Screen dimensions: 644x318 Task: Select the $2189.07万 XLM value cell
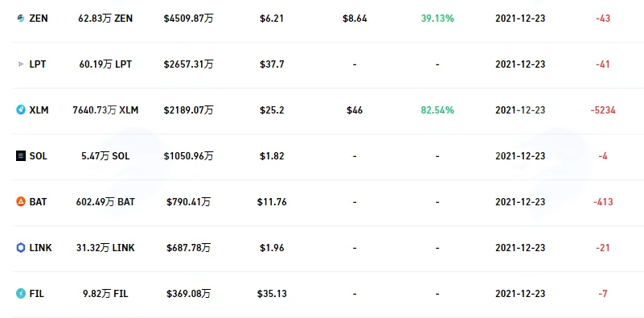(188, 110)
